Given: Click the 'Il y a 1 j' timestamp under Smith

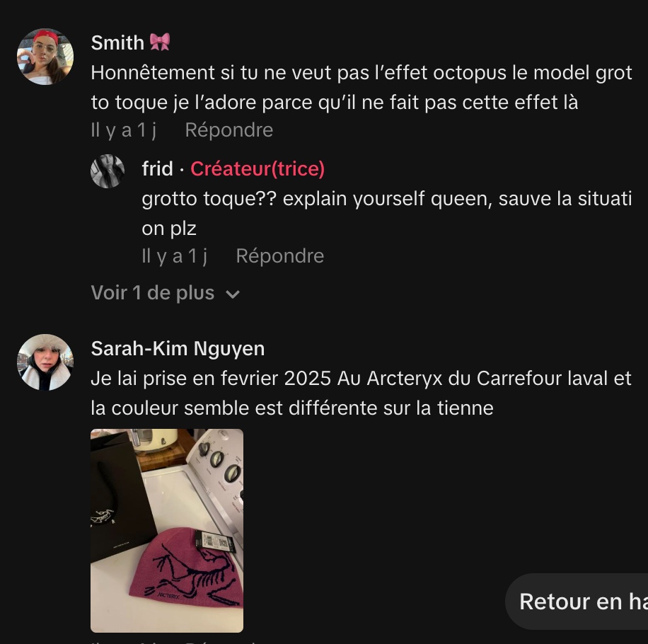Looking at the screenshot, I should (x=124, y=130).
